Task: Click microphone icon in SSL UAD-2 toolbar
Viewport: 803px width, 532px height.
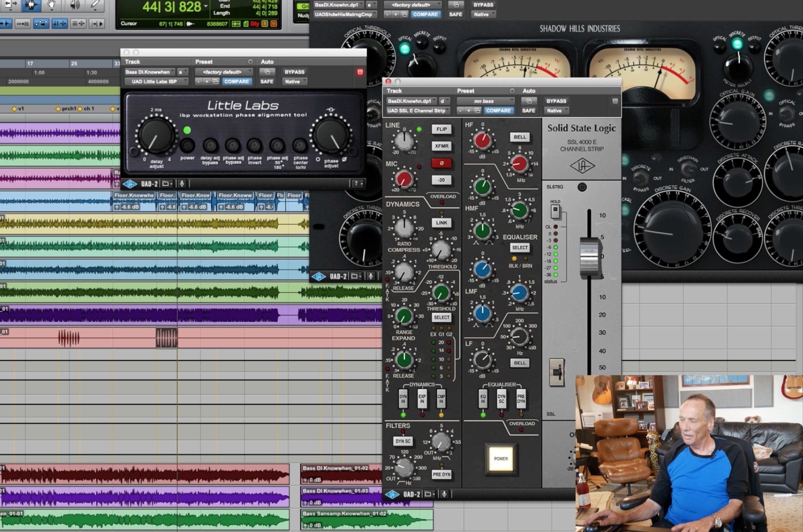Action: pos(444,494)
